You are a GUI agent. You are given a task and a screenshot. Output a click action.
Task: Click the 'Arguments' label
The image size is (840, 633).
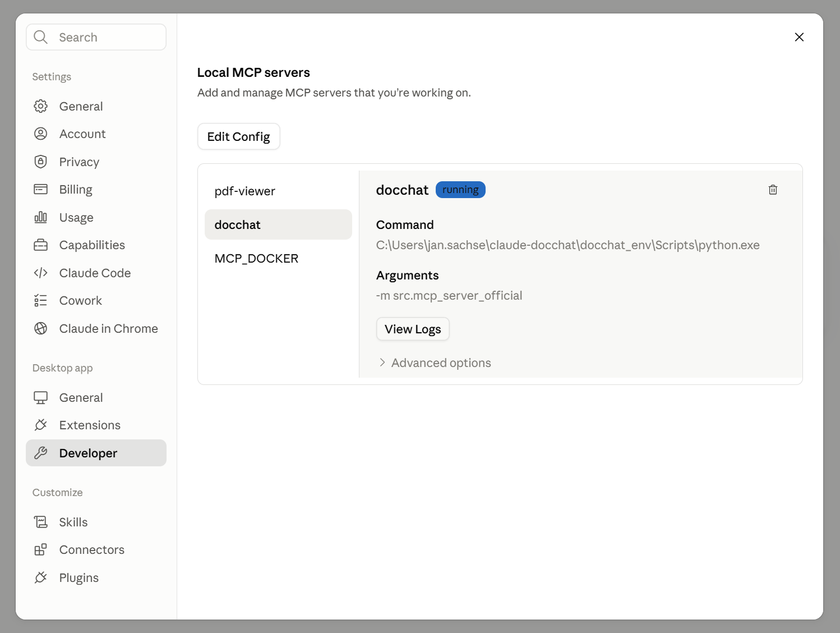[407, 275]
